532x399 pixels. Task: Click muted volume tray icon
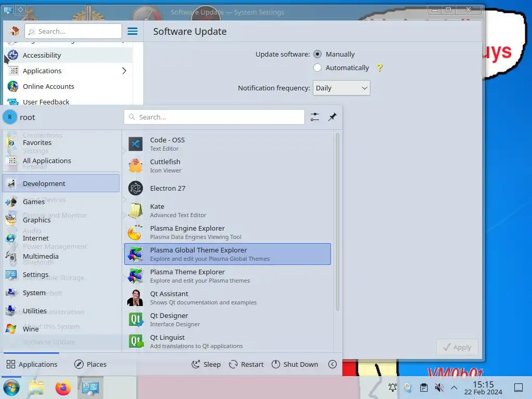point(439,387)
